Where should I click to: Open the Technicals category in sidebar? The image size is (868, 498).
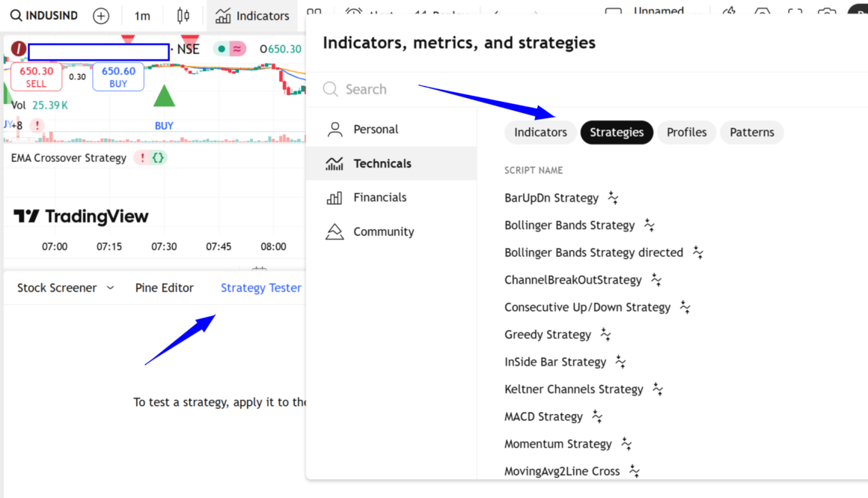pyautogui.click(x=382, y=163)
